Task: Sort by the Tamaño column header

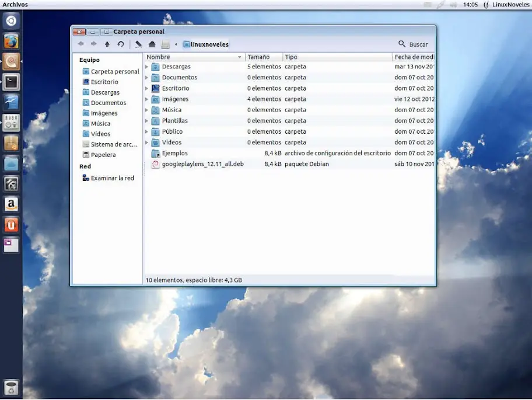Action: 264,57
